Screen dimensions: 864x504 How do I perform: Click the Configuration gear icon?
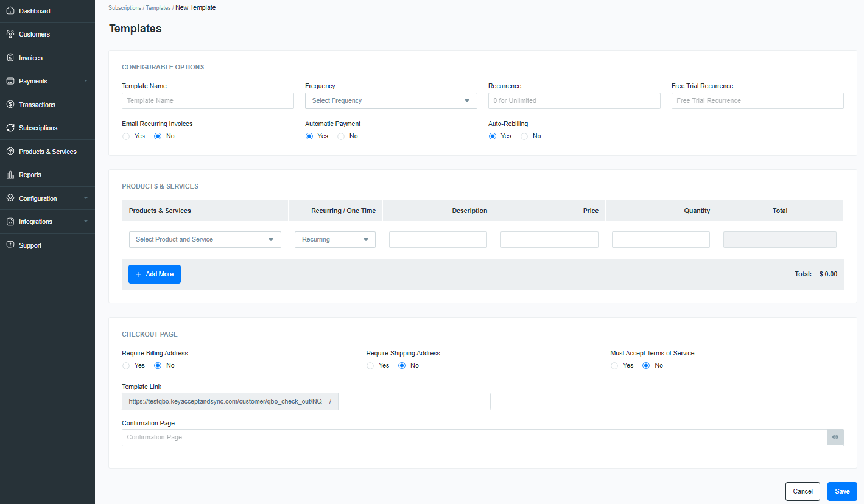coord(10,198)
